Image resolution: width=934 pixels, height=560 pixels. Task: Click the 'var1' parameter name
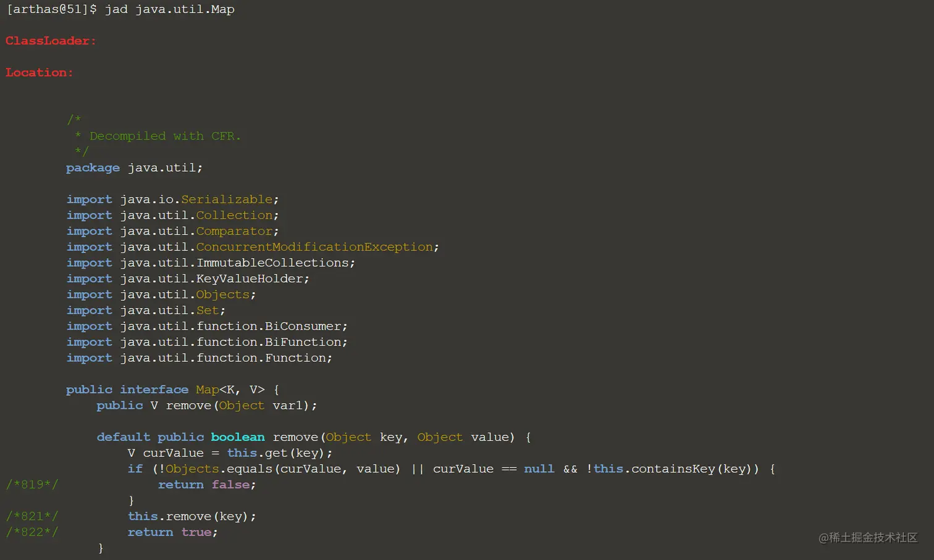coord(287,406)
